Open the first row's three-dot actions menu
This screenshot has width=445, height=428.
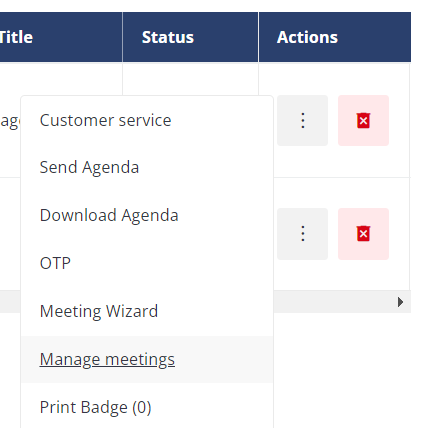(x=302, y=121)
